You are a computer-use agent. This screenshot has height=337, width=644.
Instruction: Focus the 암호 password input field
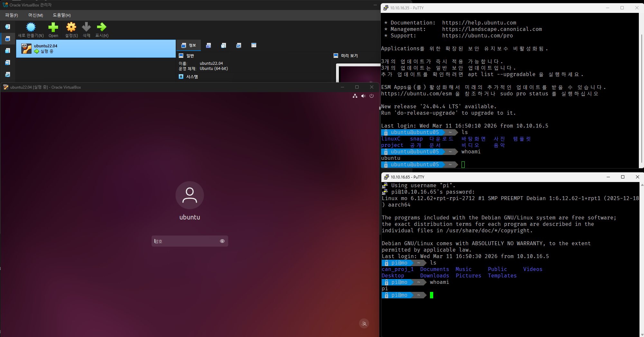pyautogui.click(x=190, y=241)
